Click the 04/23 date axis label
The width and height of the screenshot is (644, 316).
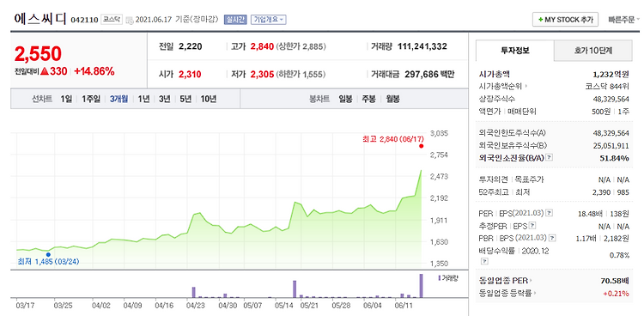pyautogui.click(x=196, y=306)
